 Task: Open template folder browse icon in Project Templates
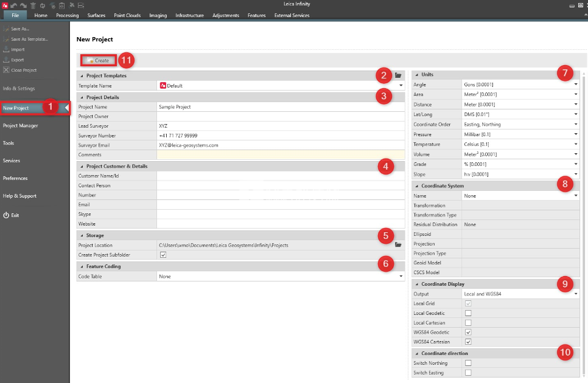(x=398, y=75)
